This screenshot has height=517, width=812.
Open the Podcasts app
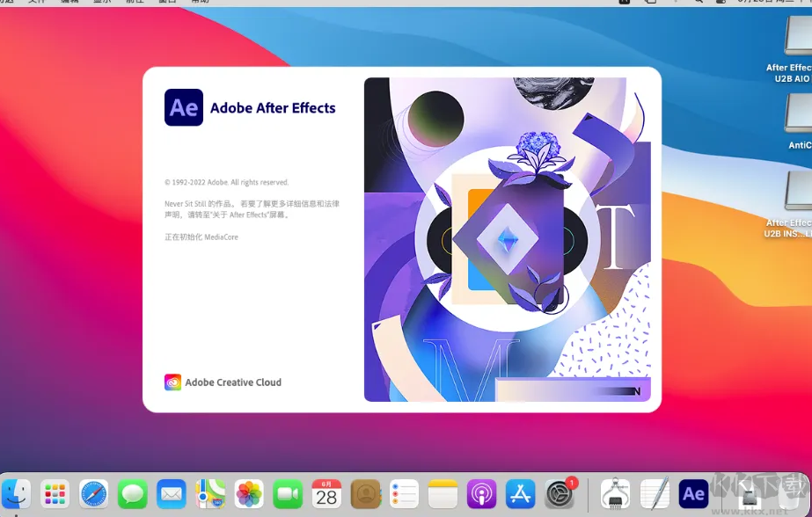481,493
